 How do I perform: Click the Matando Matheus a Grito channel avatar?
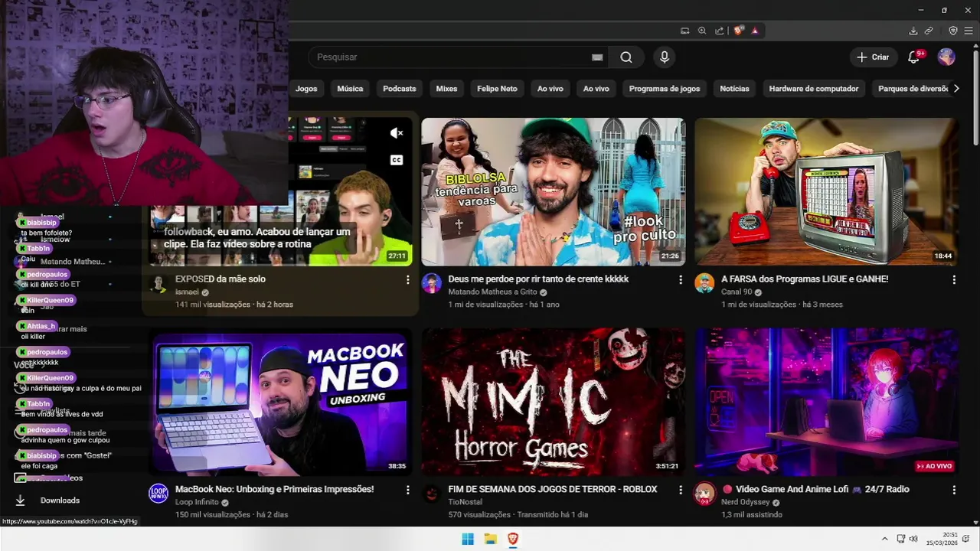point(432,283)
